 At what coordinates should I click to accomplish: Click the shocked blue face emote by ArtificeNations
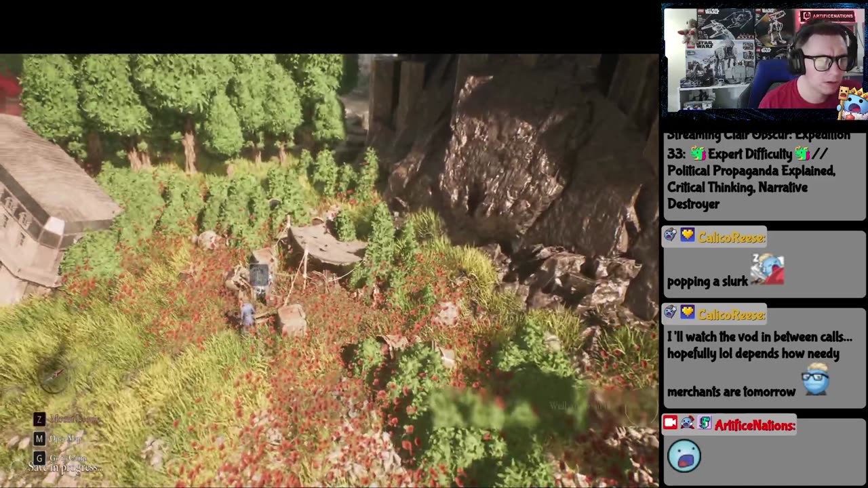684,455
